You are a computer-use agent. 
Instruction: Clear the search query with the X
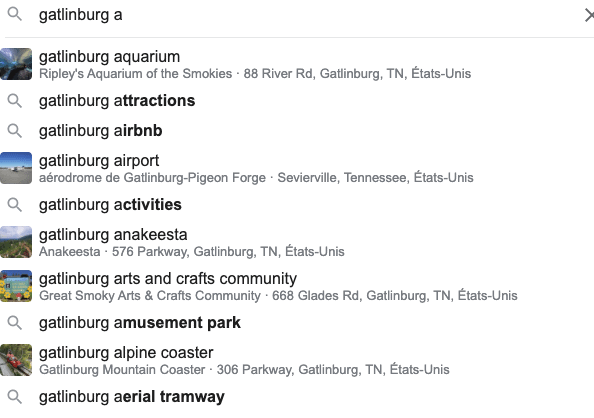[x=589, y=16]
